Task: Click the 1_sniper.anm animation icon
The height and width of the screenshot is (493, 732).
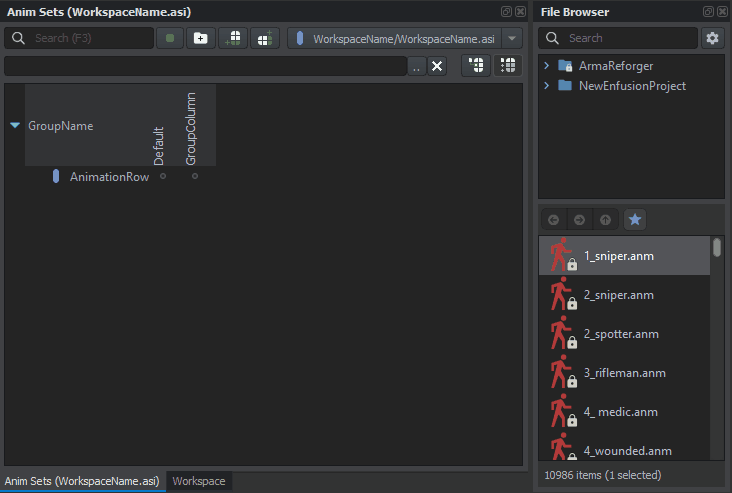Action: tap(563, 255)
